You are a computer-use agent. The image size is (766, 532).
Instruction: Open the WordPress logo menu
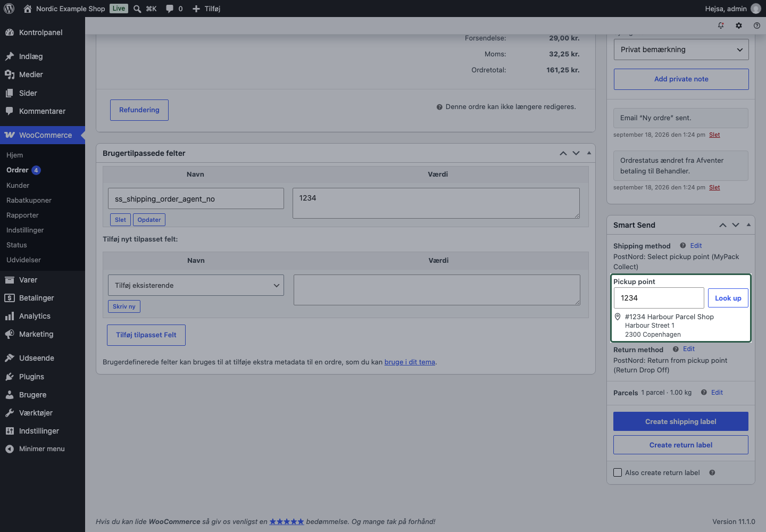click(9, 9)
